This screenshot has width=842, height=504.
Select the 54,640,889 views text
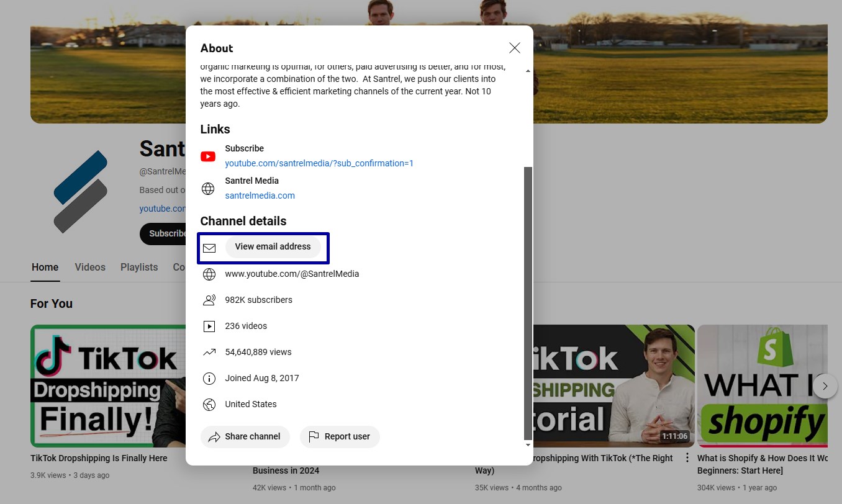pyautogui.click(x=258, y=352)
